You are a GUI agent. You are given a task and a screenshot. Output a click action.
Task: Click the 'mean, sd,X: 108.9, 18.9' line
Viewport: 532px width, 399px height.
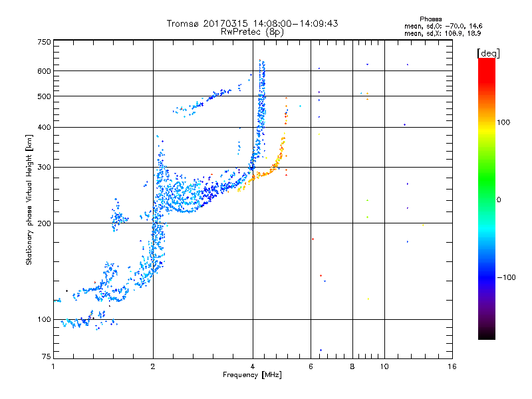click(442, 33)
